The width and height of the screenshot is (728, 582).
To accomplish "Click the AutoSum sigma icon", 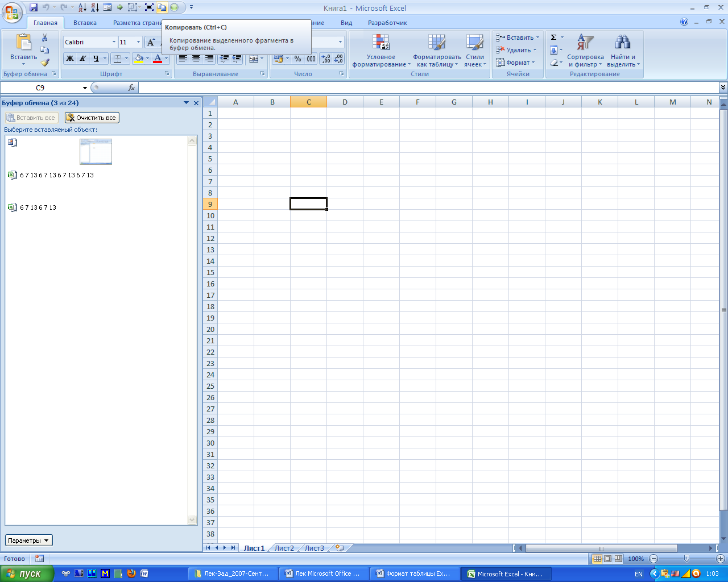I will coord(553,38).
